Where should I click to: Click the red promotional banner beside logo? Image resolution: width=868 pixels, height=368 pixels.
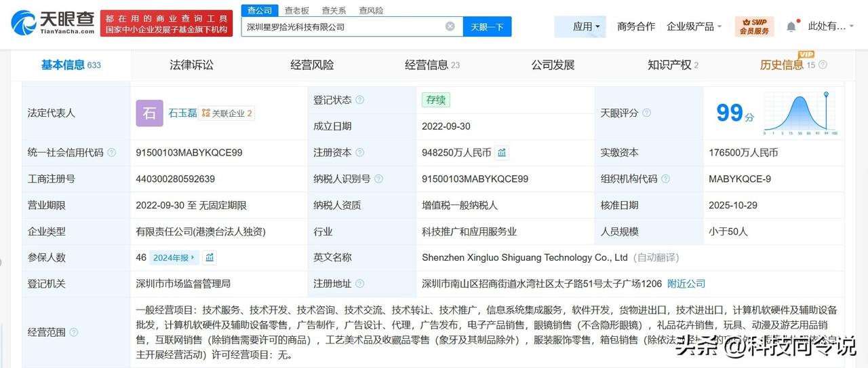[167, 22]
